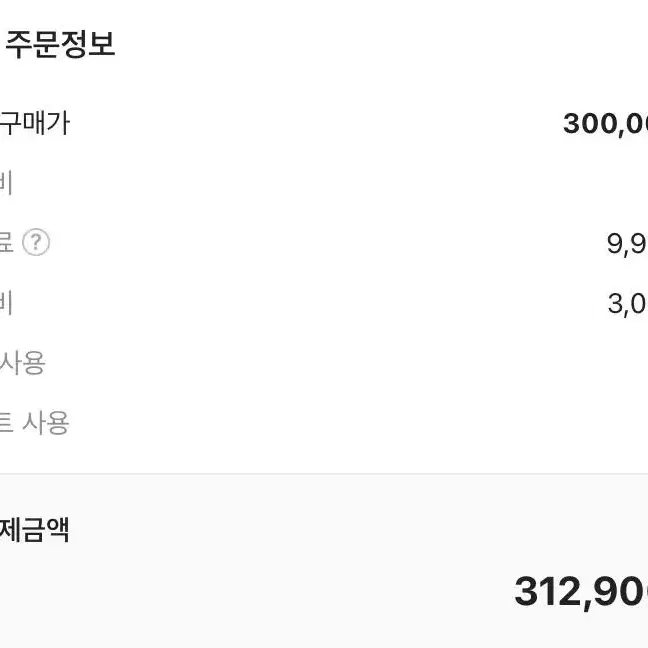Select the 제금액 payment total label
Screen dimensions: 648x648
click(x=34, y=530)
